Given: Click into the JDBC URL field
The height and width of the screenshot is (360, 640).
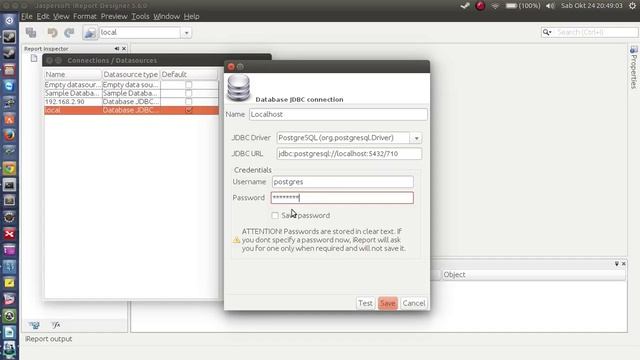Looking at the screenshot, I should pyautogui.click(x=349, y=154).
